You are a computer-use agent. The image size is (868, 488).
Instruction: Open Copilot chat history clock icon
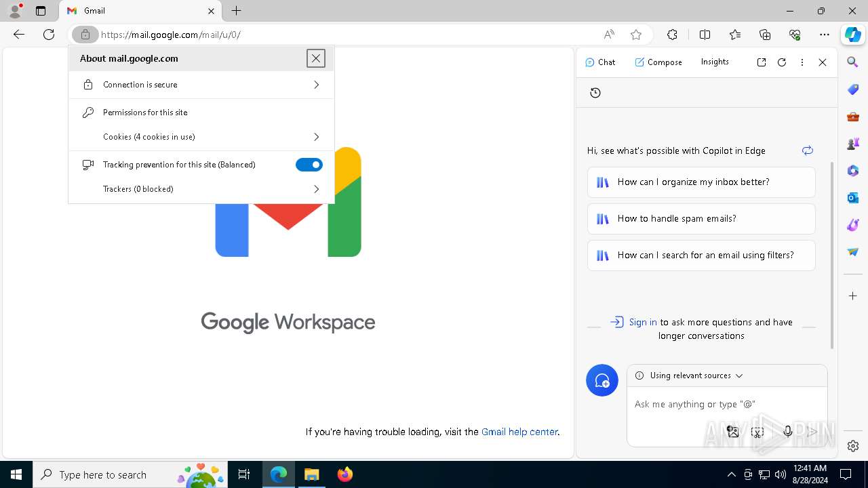[x=595, y=93]
